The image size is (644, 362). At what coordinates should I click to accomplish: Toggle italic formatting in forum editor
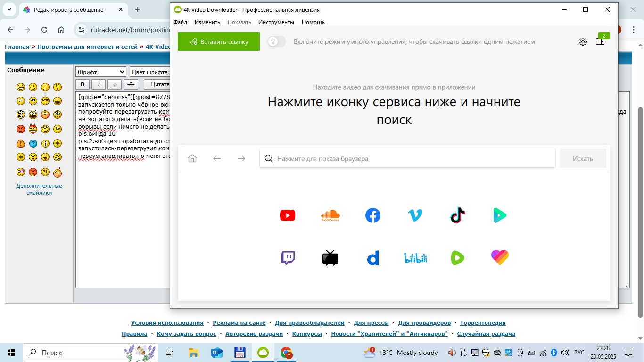tap(99, 84)
